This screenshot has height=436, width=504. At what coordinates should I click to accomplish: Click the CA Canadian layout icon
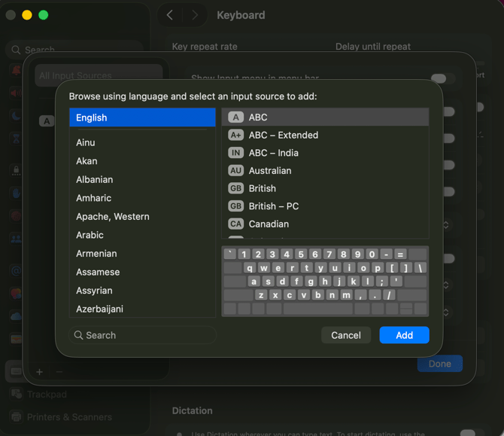click(235, 224)
